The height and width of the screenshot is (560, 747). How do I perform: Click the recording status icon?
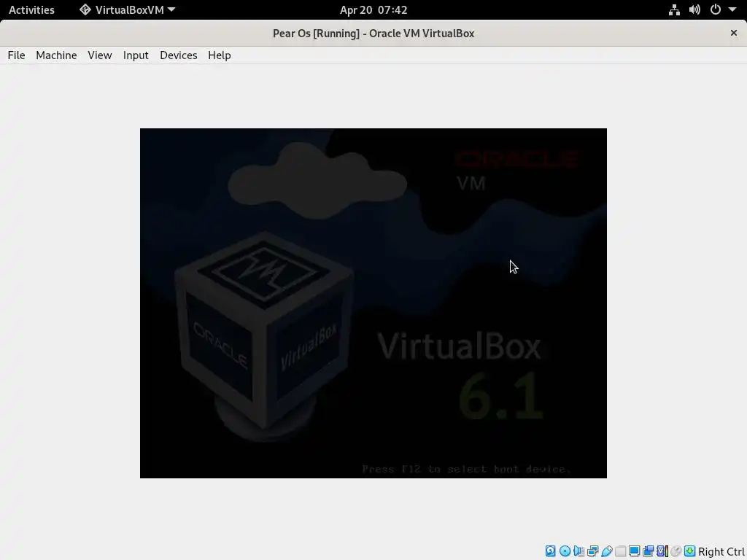(x=648, y=551)
